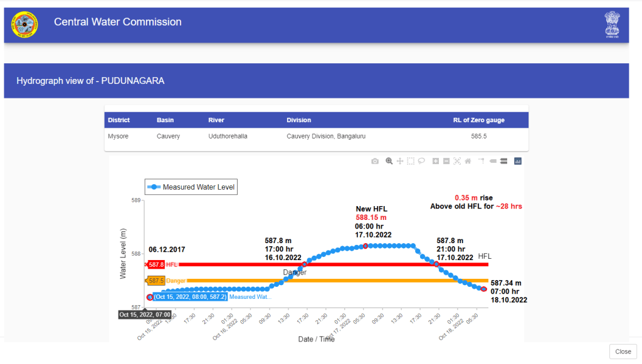Show closest data on hover
Viewport: 642px width, 364px height.
point(493,161)
